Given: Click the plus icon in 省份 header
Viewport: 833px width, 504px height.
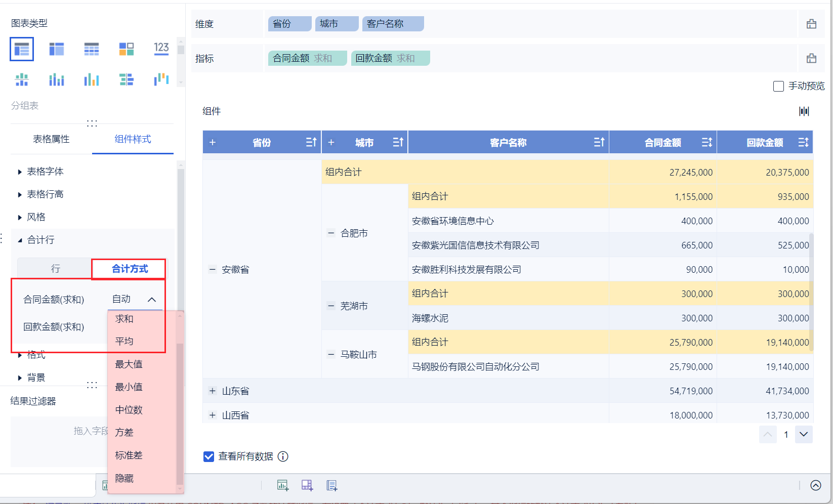Looking at the screenshot, I should pos(213,142).
